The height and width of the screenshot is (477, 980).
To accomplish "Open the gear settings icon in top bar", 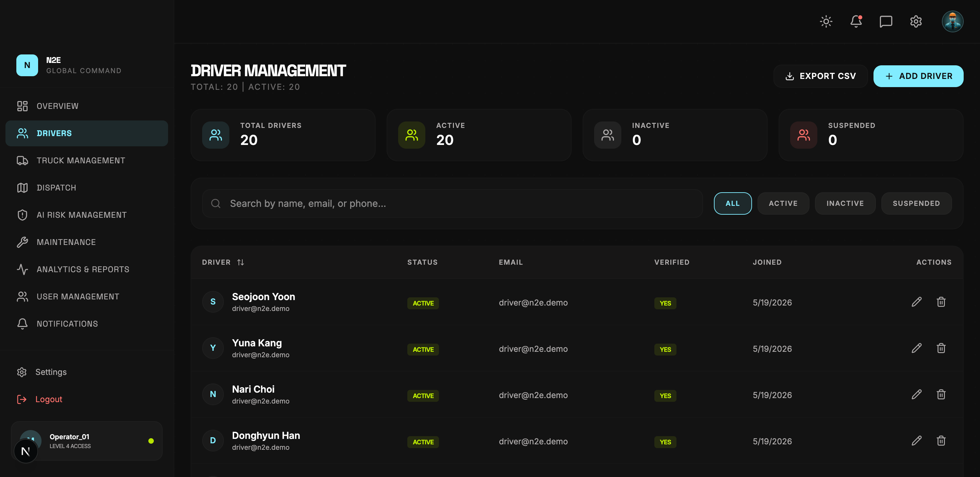I will pyautogui.click(x=916, y=21).
